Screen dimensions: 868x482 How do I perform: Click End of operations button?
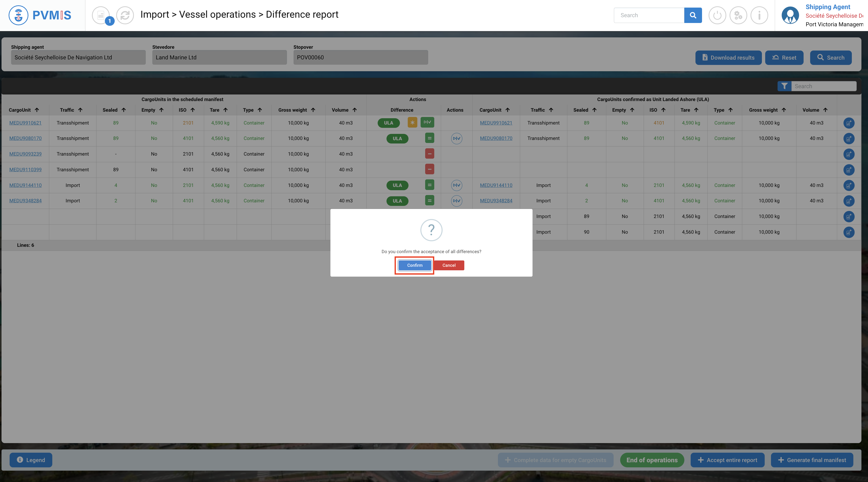click(652, 460)
